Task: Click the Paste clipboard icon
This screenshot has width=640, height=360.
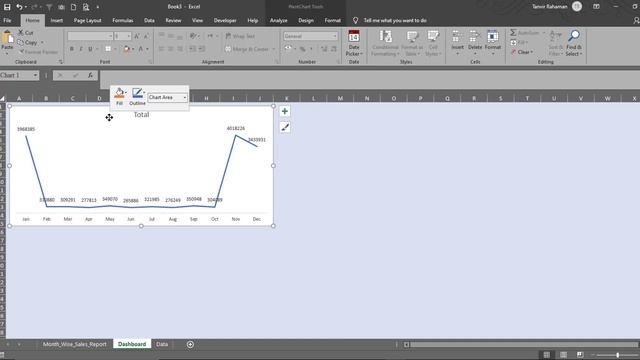Action: (7, 38)
